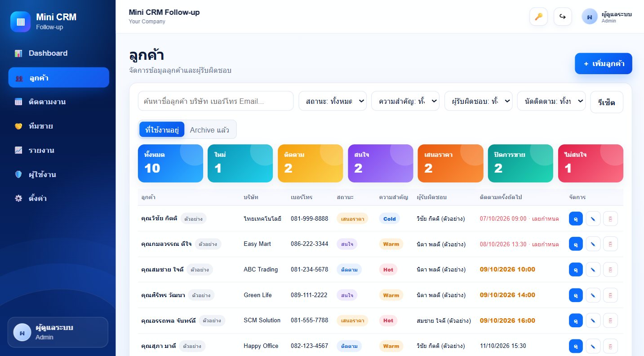Go to ติดตามงาน in the sidebar
The image size is (644, 356).
(x=58, y=102)
